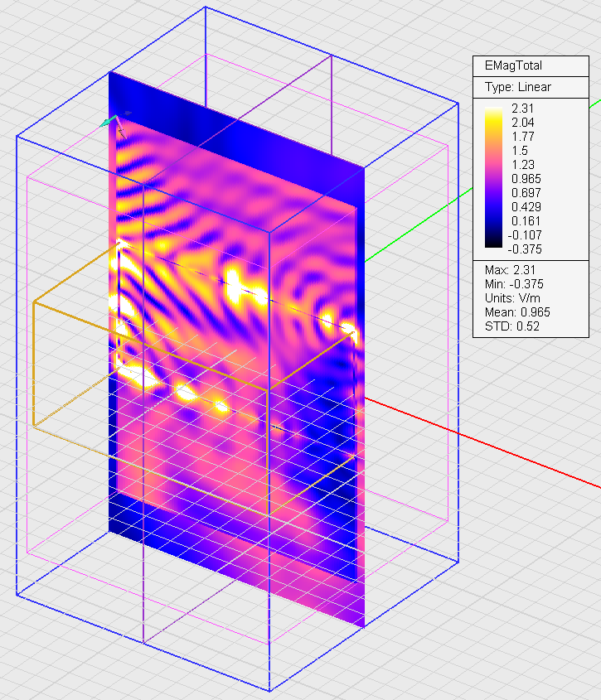The width and height of the screenshot is (601, 700).
Task: Click the Min: -0.375 statistic
Action: tap(514, 284)
